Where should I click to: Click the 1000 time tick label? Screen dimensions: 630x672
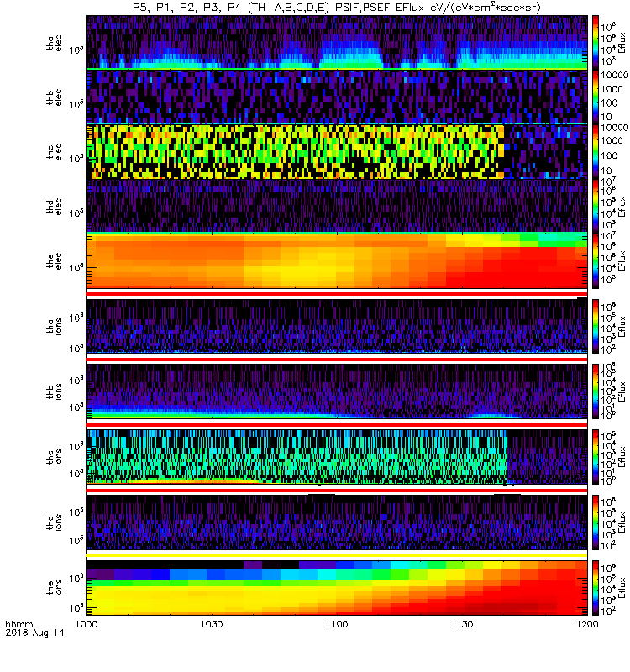[87, 624]
